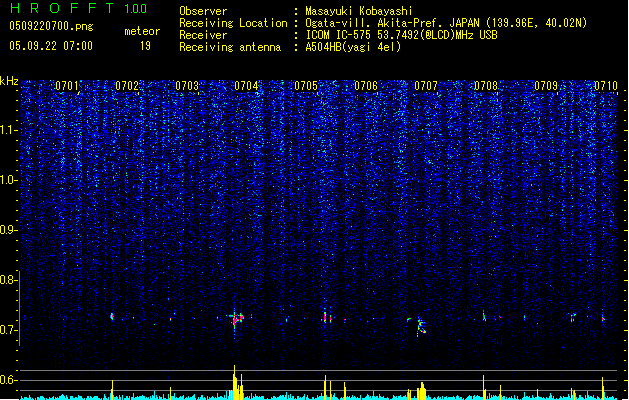Click the 1.1 kHz axis label
This screenshot has height=400, width=629.
coord(9,130)
